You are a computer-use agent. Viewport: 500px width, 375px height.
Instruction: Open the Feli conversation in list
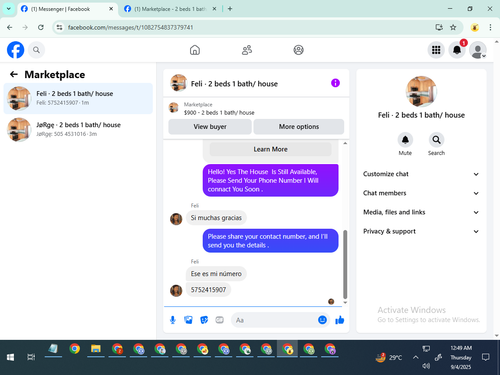[x=78, y=98]
